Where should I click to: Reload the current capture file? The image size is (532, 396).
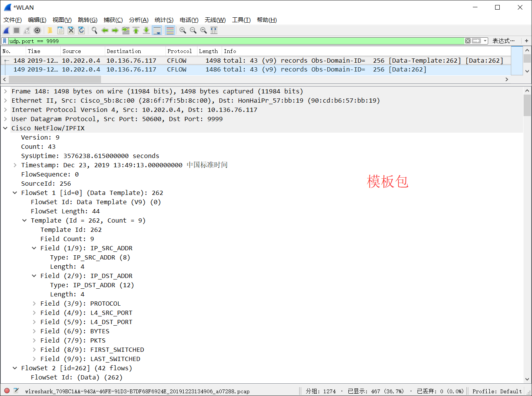[81, 30]
